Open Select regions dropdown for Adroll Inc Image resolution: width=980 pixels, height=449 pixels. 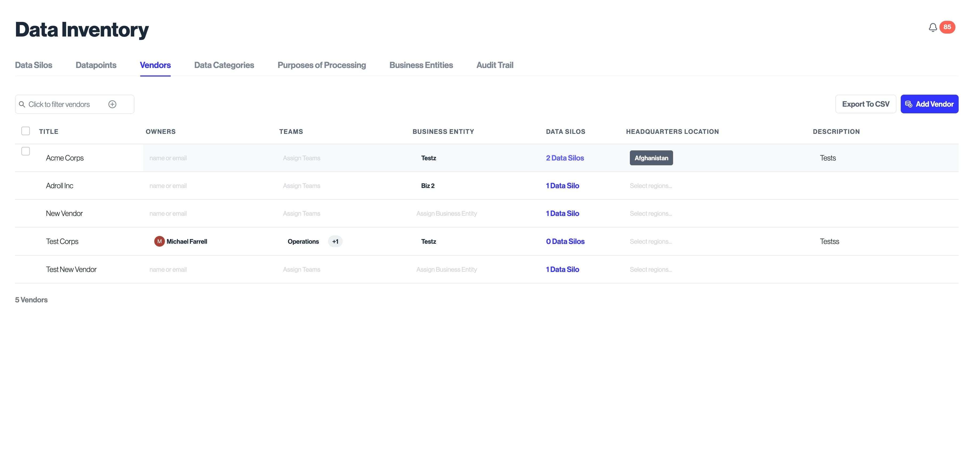click(651, 186)
